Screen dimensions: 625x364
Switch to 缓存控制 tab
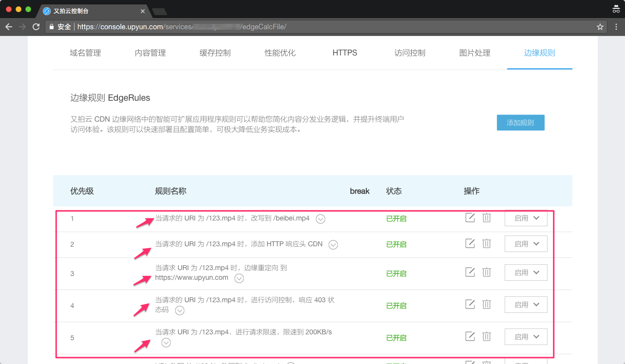pyautogui.click(x=215, y=53)
